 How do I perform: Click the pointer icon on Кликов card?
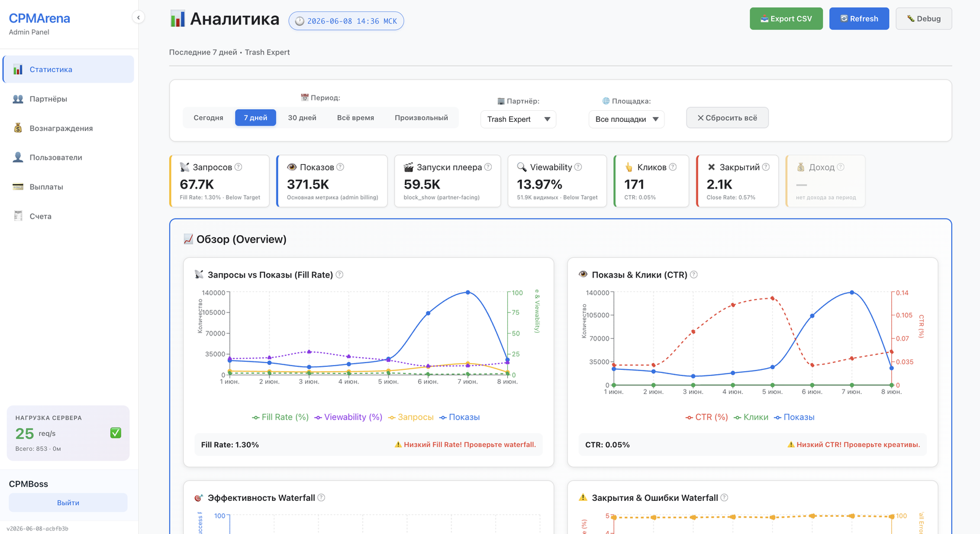[628, 167]
